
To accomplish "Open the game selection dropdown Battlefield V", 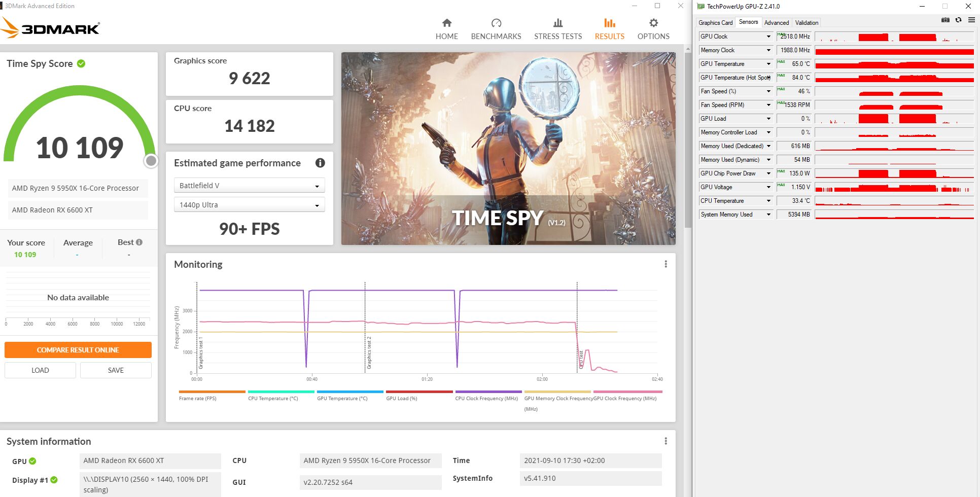I will pyautogui.click(x=249, y=186).
